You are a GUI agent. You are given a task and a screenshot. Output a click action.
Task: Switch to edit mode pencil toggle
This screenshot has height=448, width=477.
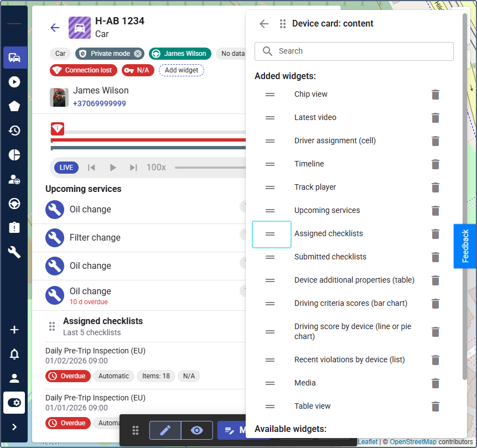[x=165, y=430]
